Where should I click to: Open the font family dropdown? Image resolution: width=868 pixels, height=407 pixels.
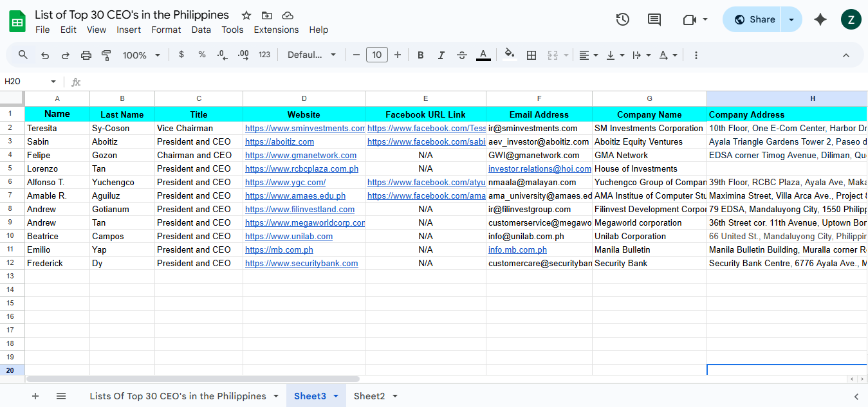click(x=311, y=55)
